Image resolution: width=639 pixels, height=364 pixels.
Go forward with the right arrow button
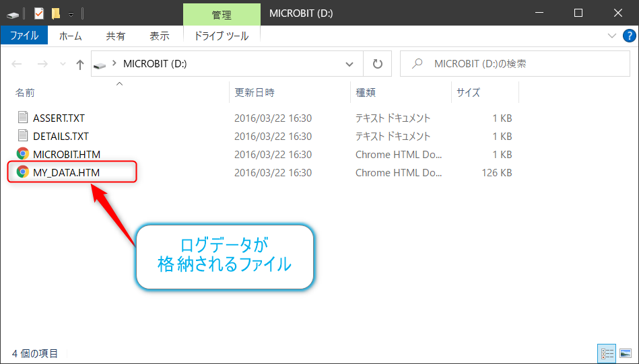click(42, 64)
